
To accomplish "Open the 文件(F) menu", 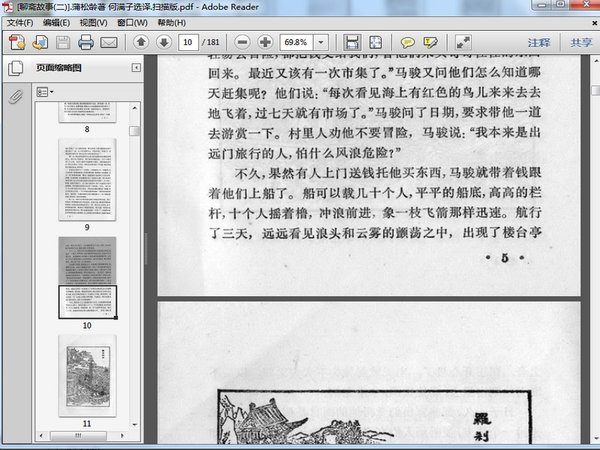I will tap(19, 22).
